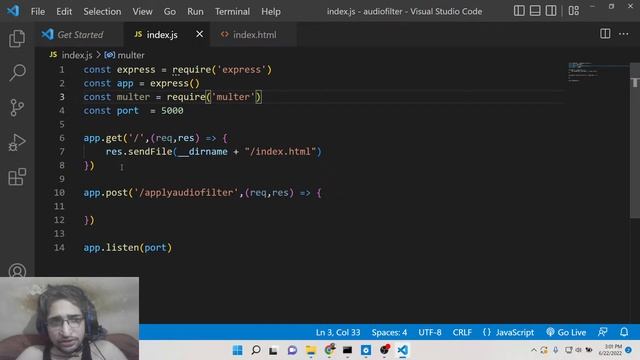
Task: Open the Help menu
Action: coord(271,11)
